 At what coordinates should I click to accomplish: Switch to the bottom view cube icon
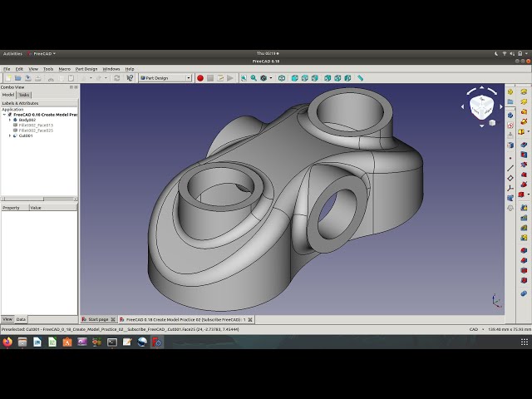[x=337, y=78]
